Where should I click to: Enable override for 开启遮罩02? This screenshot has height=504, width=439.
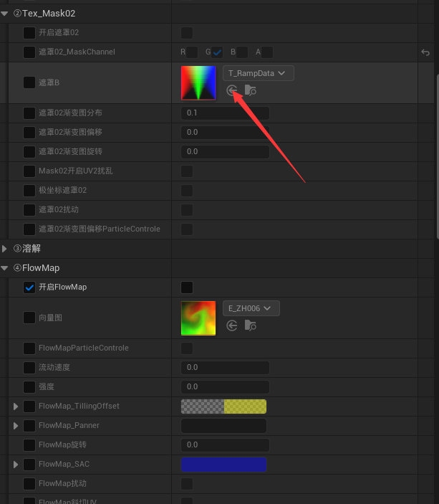click(29, 33)
